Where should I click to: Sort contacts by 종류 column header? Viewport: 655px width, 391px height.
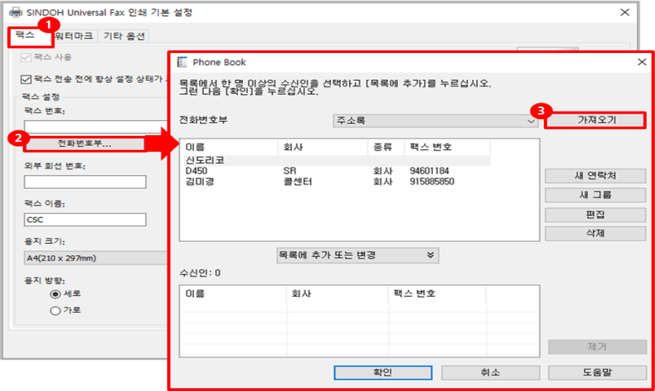click(x=386, y=147)
